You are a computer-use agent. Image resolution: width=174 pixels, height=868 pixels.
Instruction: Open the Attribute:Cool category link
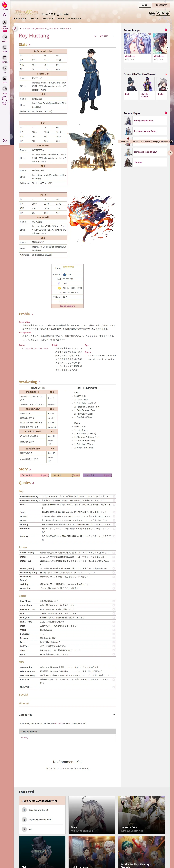tap(28, 29)
